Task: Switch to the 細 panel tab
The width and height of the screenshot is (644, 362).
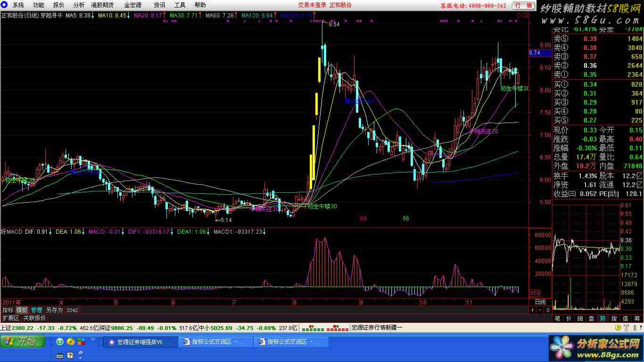Action: pos(580,319)
